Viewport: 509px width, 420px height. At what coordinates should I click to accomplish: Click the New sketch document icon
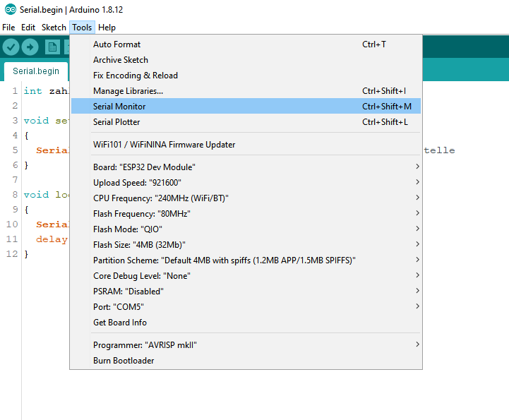coord(52,47)
